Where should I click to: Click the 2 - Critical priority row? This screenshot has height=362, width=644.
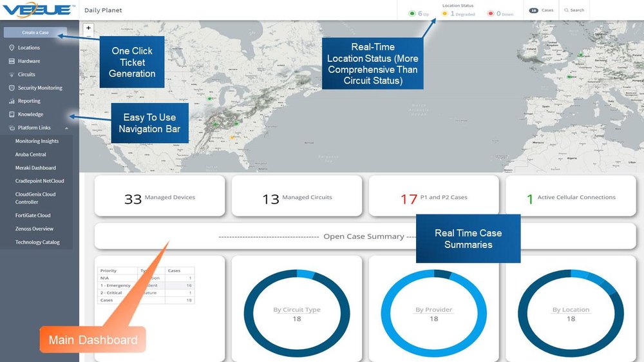146,292
